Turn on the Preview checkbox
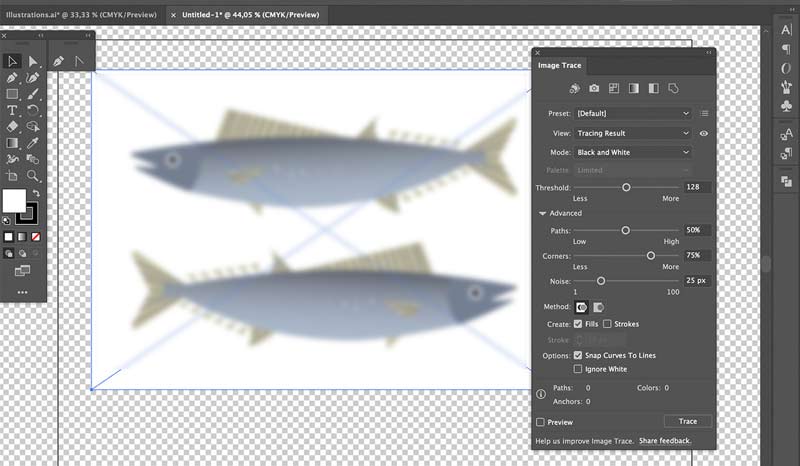Viewport: 800px width, 466px height. tap(541, 422)
